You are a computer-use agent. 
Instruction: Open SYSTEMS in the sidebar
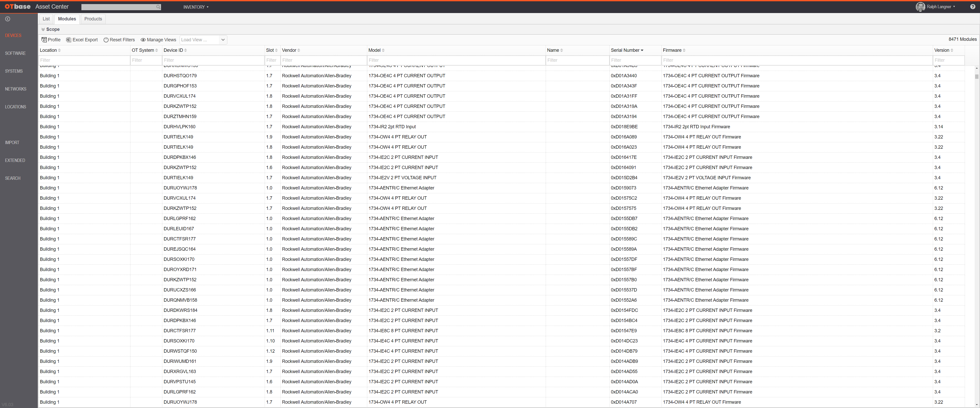14,71
